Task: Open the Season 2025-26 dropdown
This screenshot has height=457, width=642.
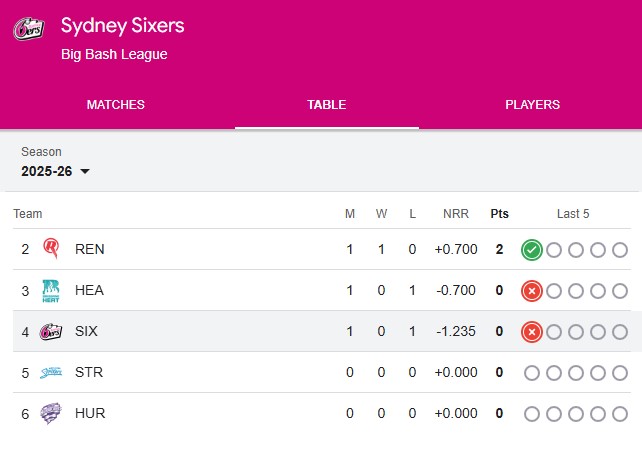Action: pos(56,171)
